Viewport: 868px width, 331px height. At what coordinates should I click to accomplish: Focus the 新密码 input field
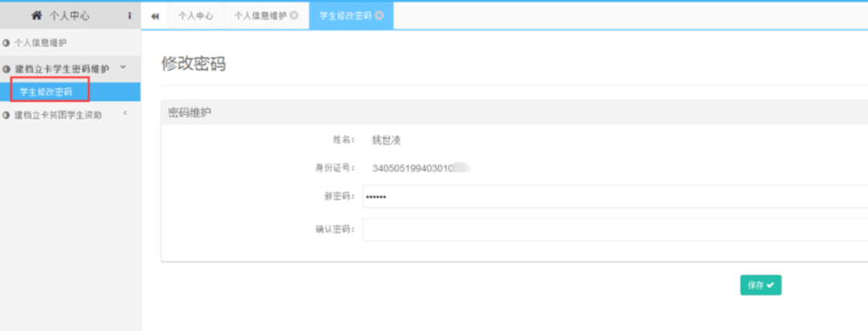click(x=611, y=197)
